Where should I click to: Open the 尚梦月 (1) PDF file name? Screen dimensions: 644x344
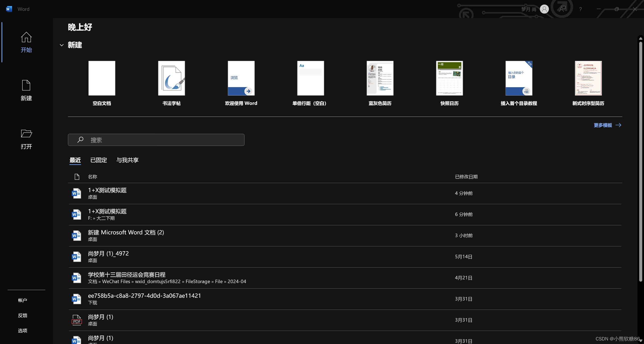101,317
